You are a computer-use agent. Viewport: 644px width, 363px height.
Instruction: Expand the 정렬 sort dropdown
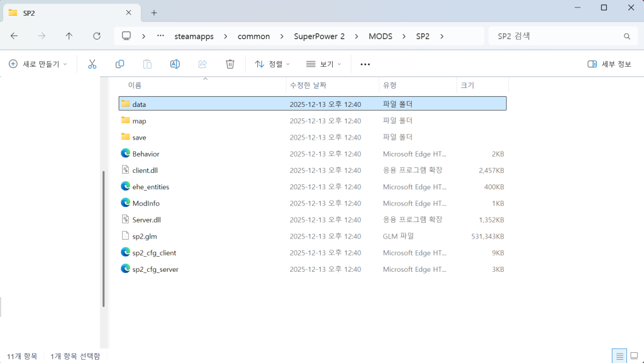(272, 64)
